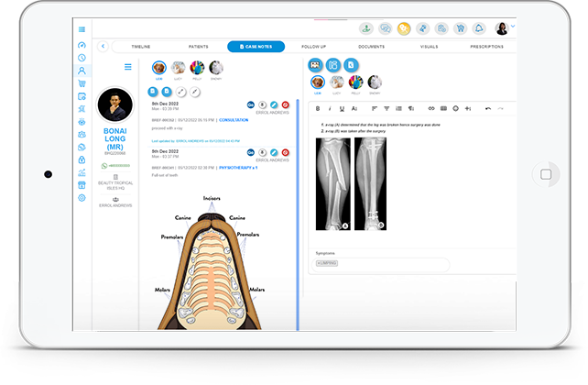Click the top-bar icon left of the cart
Viewport: 588px width, 385px height.
click(x=441, y=28)
